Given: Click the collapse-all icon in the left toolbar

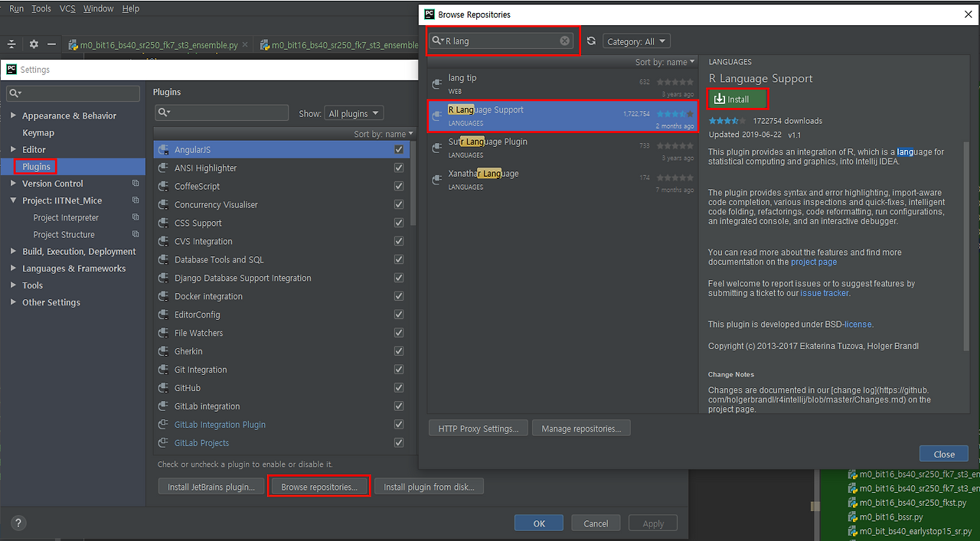Looking at the screenshot, I should click(x=11, y=44).
